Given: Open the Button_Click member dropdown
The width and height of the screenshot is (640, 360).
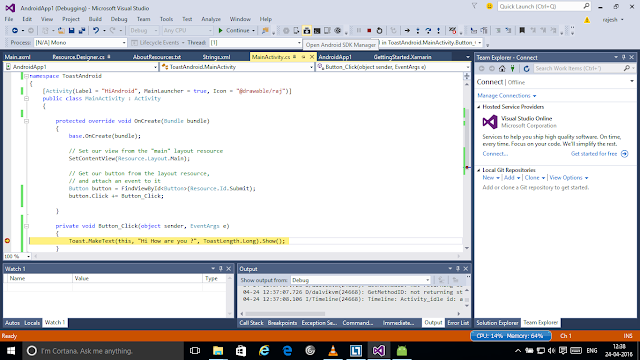Looking at the screenshot, I should pos(393,67).
